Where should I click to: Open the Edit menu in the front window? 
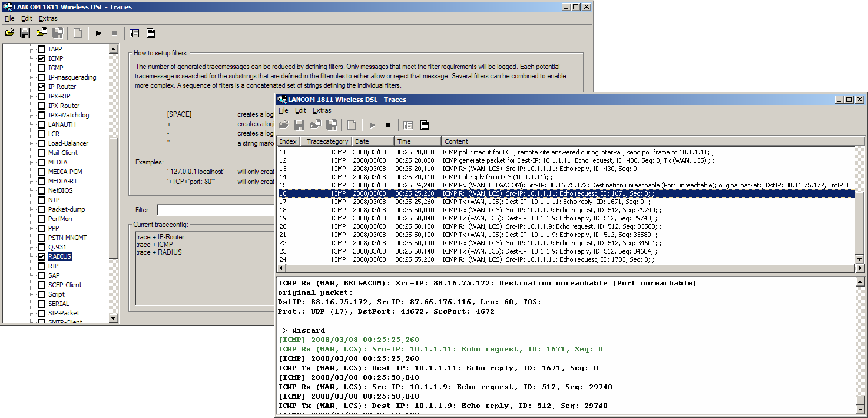(300, 110)
